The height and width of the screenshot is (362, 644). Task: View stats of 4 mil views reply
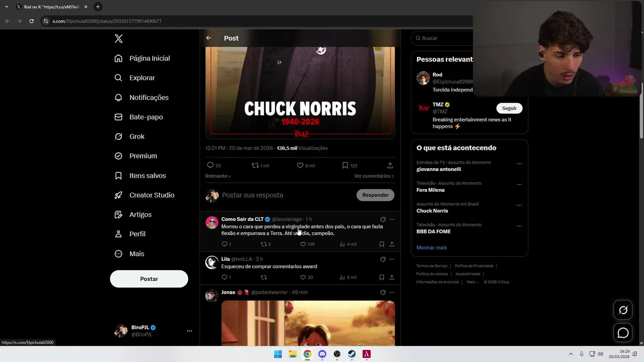348,244
